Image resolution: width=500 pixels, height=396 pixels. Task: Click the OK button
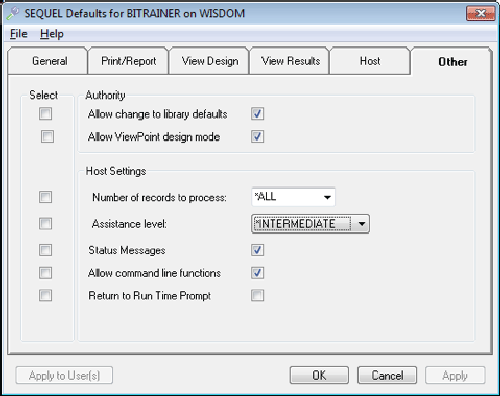(319, 375)
